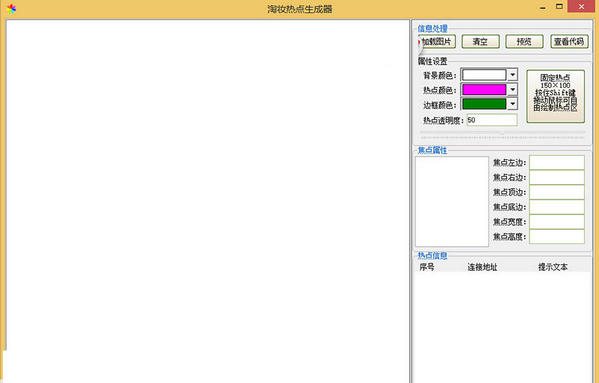Click the green 边框颜色 swatch
The image size is (599, 383).
[x=484, y=104]
